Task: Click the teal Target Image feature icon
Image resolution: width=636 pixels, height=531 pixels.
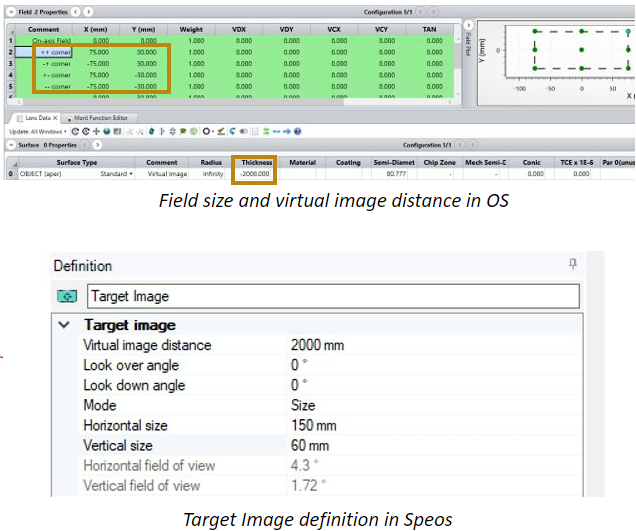Action: pyautogui.click(x=67, y=296)
